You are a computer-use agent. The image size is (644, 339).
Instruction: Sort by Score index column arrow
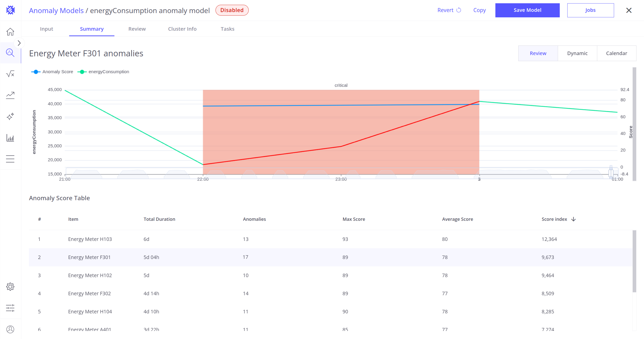(573, 219)
